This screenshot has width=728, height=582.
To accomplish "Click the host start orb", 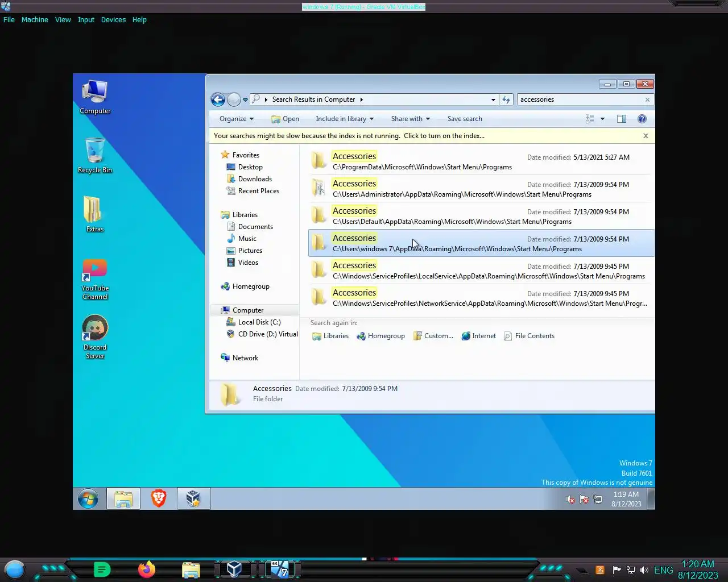I will (15, 569).
